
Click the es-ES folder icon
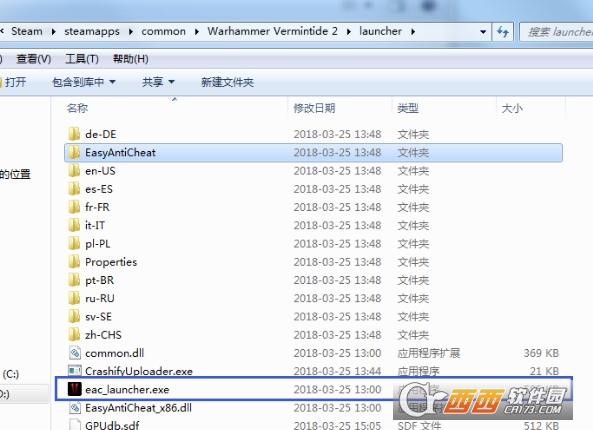pos(74,189)
